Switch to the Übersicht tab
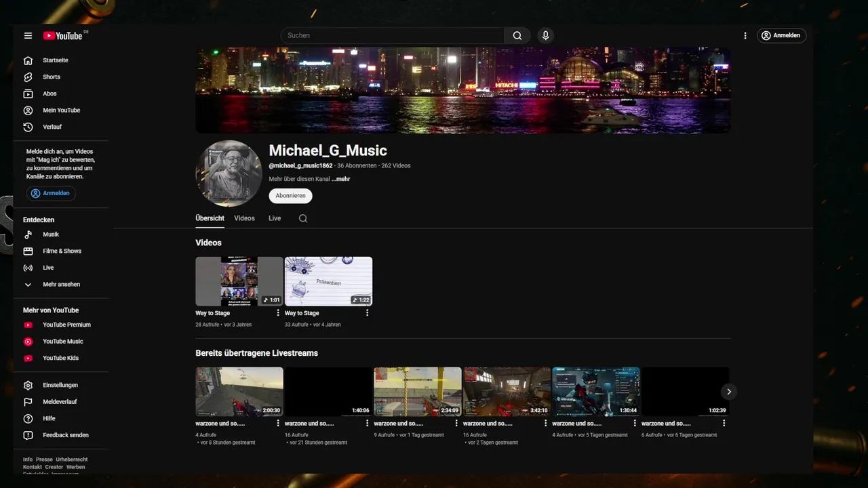 pyautogui.click(x=210, y=218)
